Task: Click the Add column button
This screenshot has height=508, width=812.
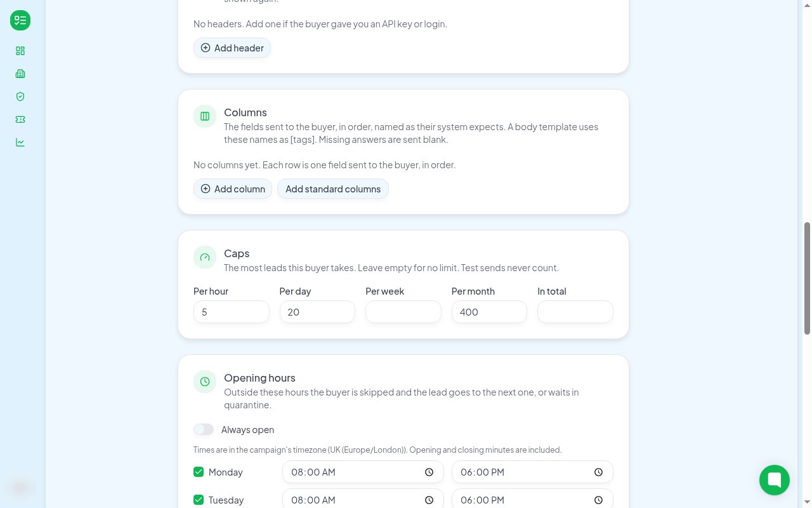Action: [233, 189]
